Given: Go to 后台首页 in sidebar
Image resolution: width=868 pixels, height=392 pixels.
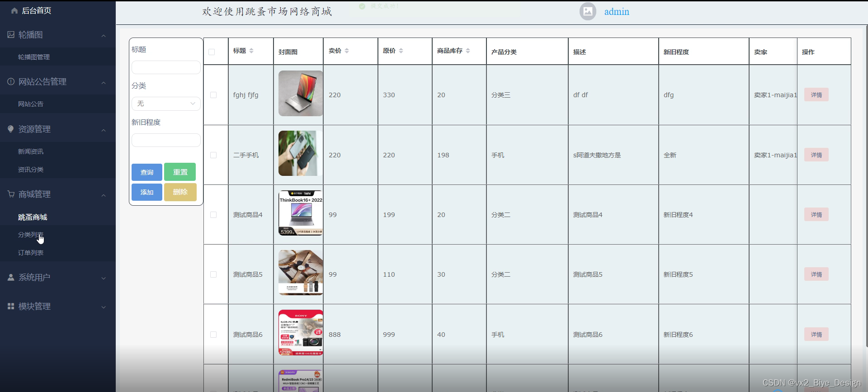Looking at the screenshot, I should [x=37, y=11].
